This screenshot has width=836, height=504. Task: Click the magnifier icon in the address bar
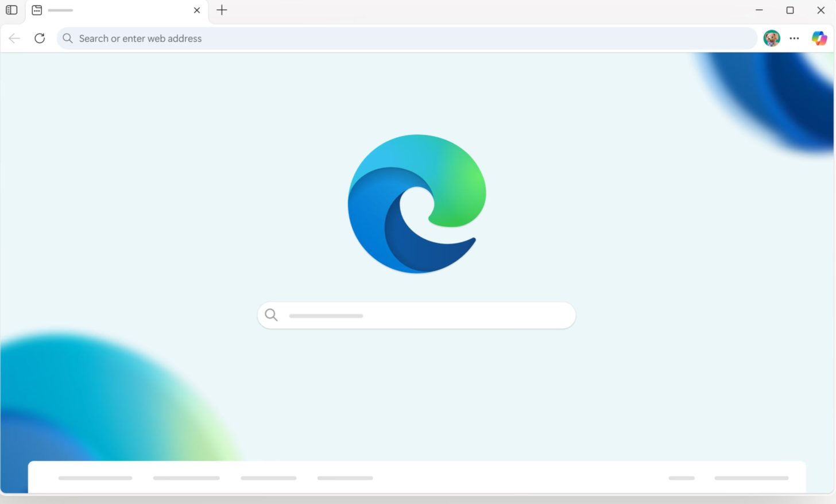(68, 38)
